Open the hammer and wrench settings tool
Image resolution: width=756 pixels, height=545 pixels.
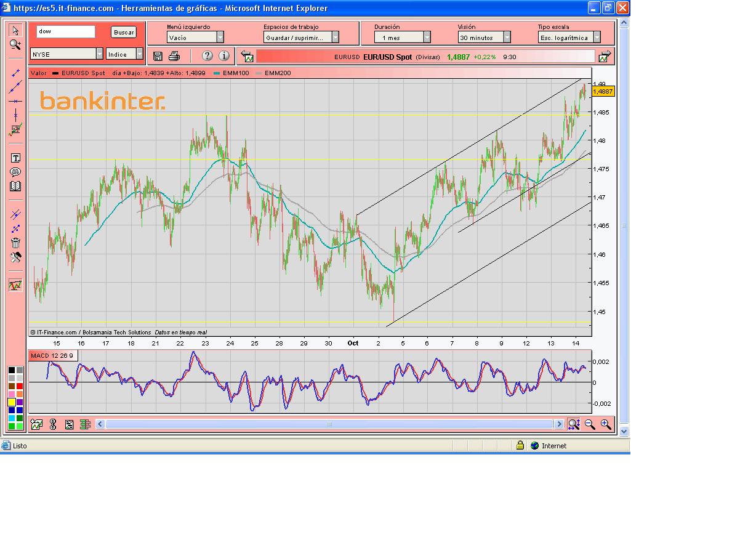16,257
